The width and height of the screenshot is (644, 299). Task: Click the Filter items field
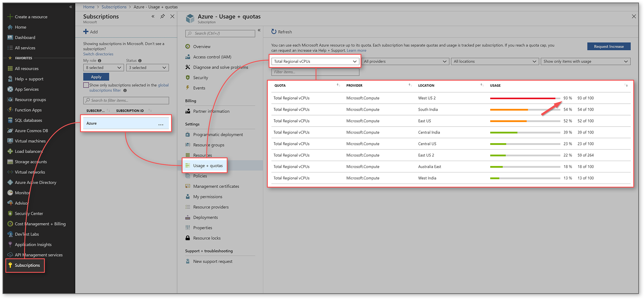(315, 72)
